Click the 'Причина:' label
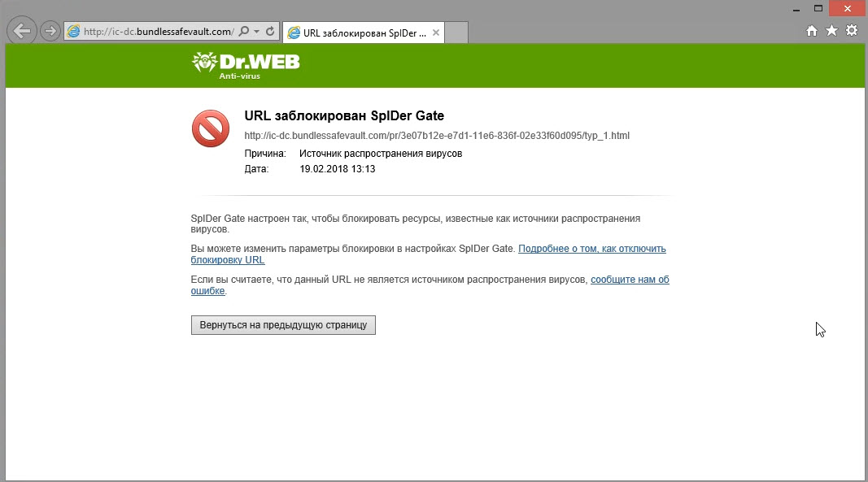Screen dimensions: 868x482 (x=265, y=154)
